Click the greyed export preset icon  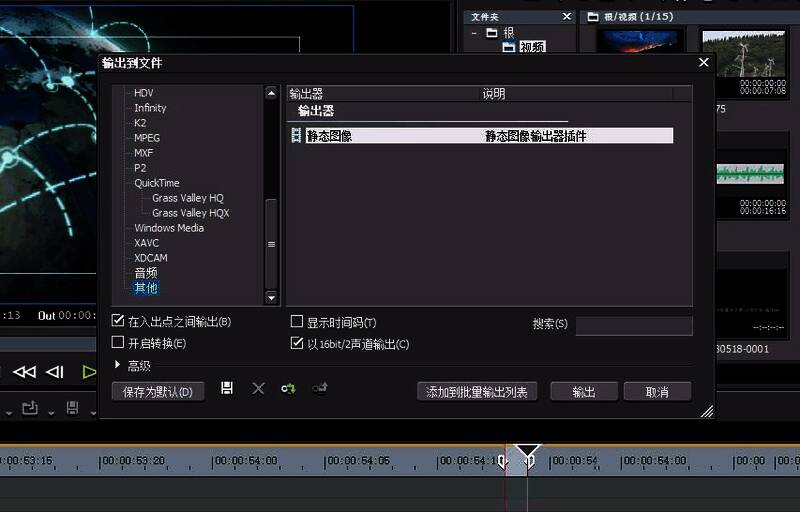pos(320,389)
